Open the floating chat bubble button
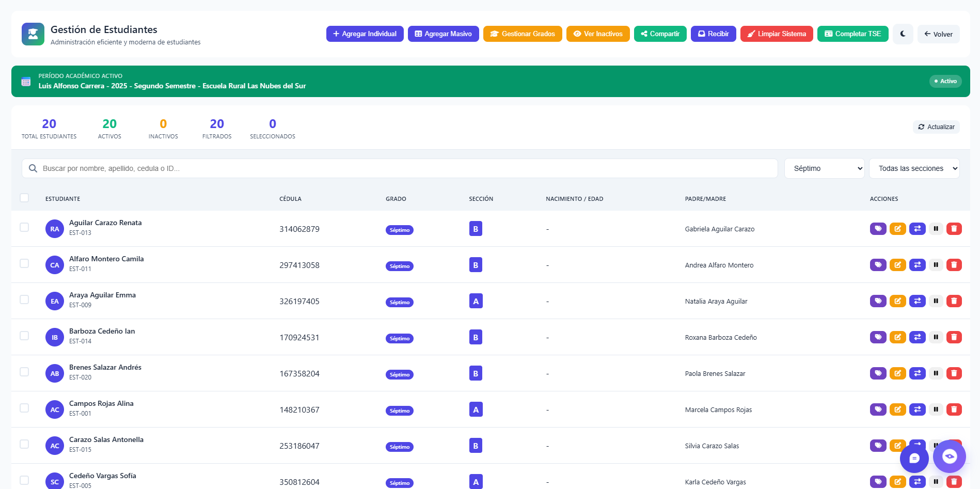Image resolution: width=980 pixels, height=489 pixels. [914, 458]
